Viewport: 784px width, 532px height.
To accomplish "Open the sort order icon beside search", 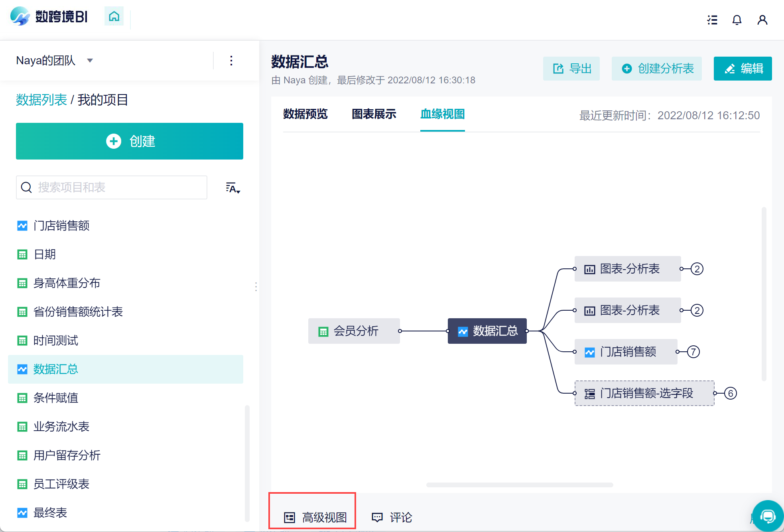I will click(x=233, y=188).
